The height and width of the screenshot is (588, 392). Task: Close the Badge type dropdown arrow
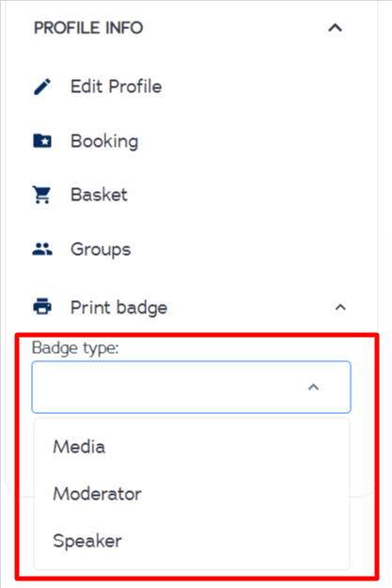[x=313, y=388]
